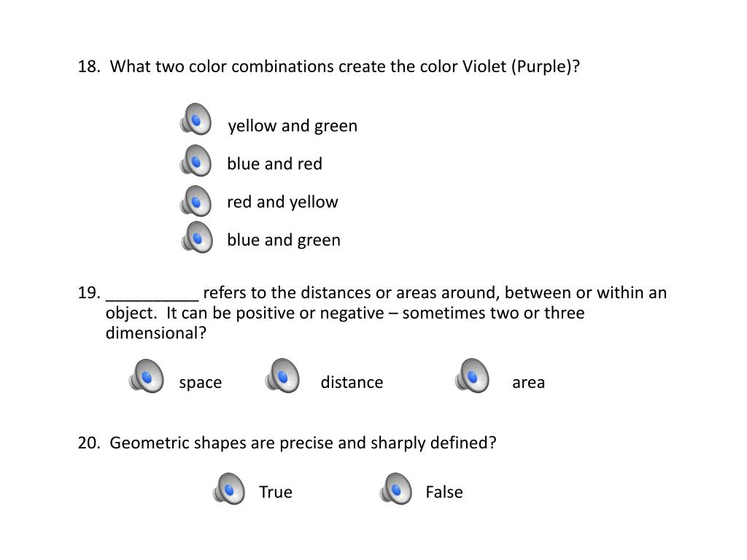Pick the 'distance' answer label
Image resolution: width=747 pixels, height=560 pixels.
pyautogui.click(x=352, y=382)
